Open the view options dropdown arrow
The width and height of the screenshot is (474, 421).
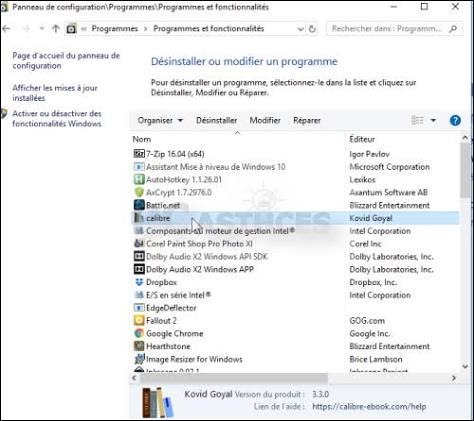(x=433, y=120)
